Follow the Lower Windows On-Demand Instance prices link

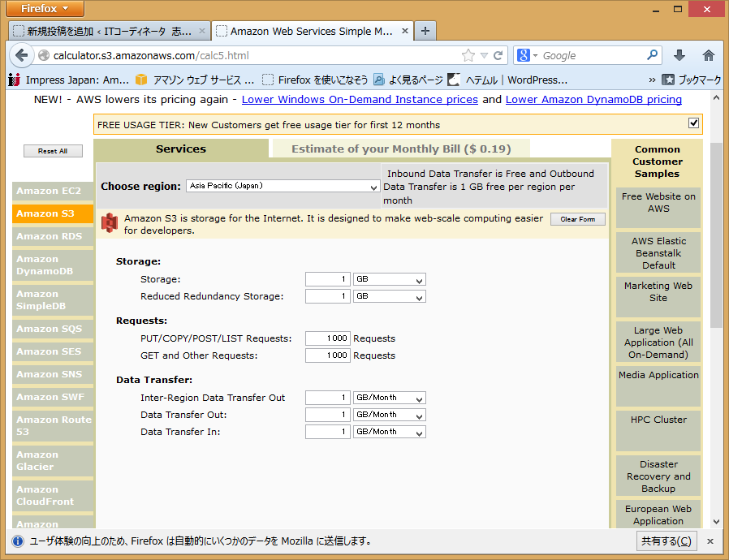[360, 100]
